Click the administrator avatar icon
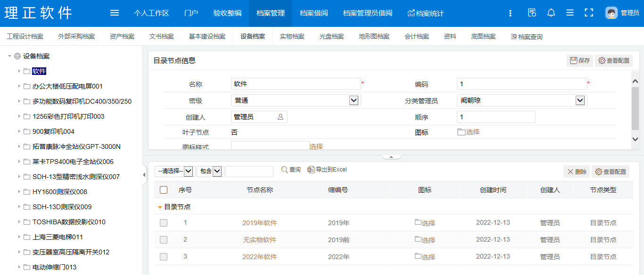Image resolution: width=644 pixels, height=277 pixels. 611,13
